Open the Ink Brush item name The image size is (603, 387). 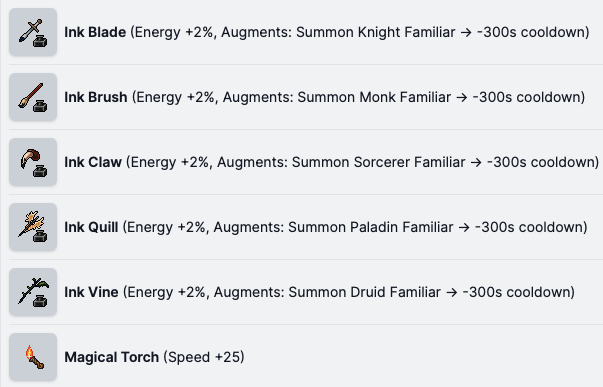pos(96,97)
